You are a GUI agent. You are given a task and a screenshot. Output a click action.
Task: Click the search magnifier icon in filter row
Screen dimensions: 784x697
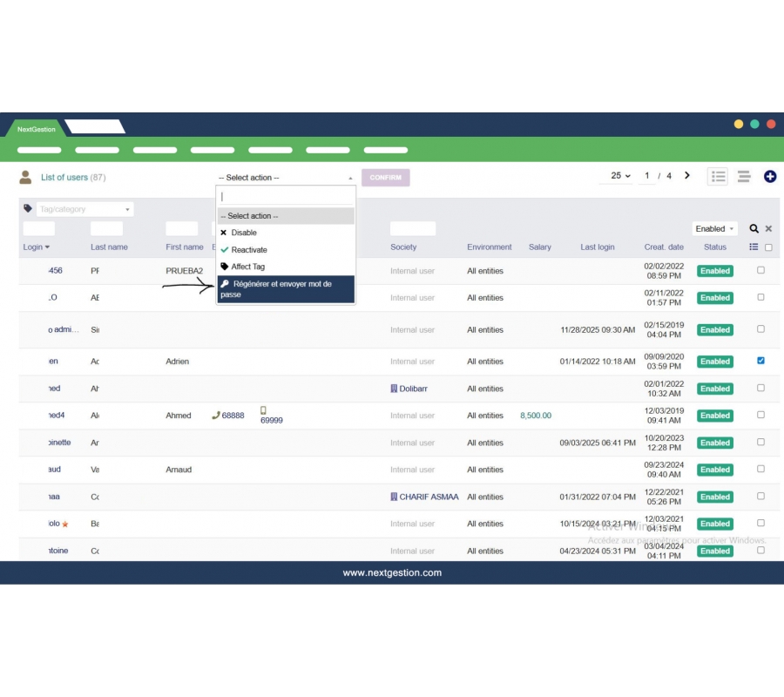754,229
